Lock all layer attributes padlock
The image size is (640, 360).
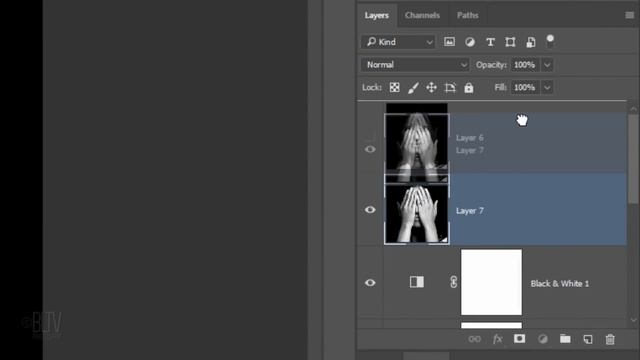click(x=469, y=87)
